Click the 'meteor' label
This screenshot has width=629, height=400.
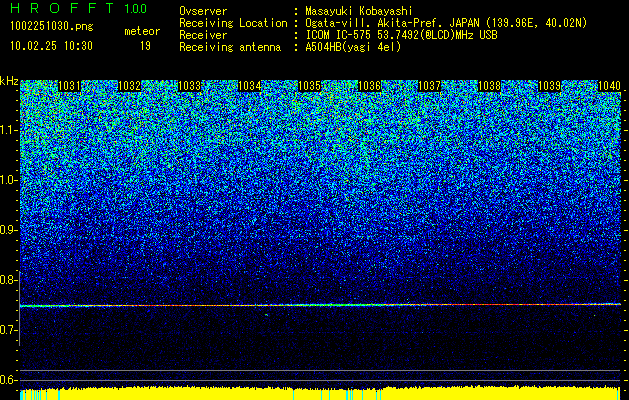(x=142, y=31)
